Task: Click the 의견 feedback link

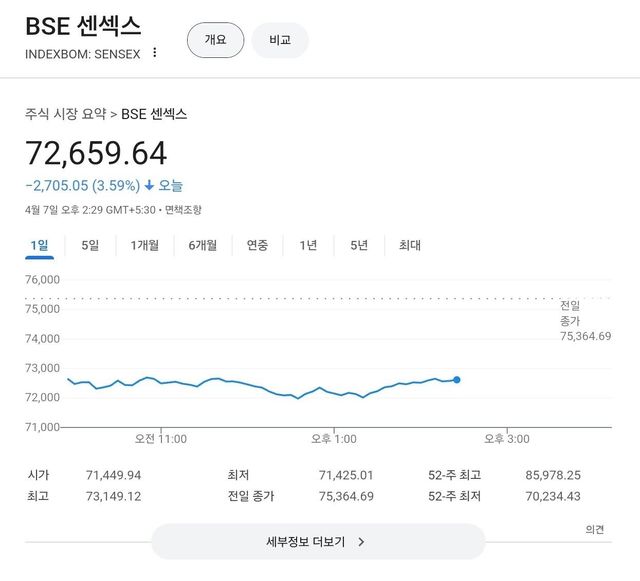Action: point(594,530)
